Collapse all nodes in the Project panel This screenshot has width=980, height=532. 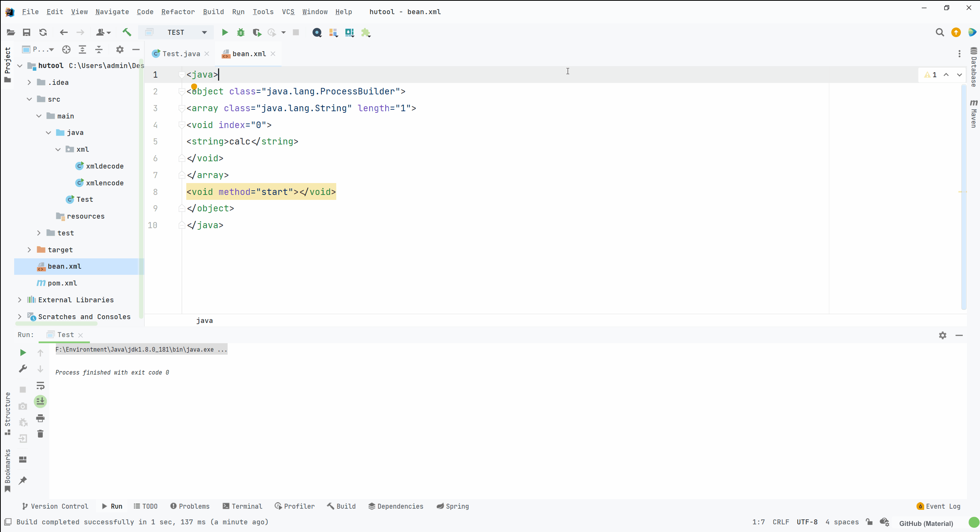99,49
